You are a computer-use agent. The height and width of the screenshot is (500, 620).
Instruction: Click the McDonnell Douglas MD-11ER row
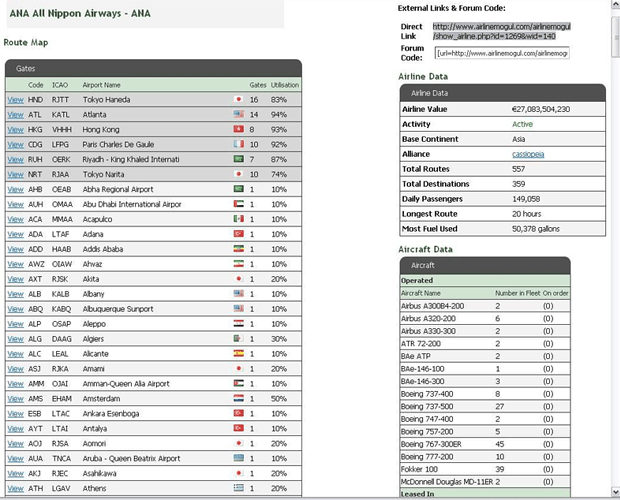click(x=485, y=482)
